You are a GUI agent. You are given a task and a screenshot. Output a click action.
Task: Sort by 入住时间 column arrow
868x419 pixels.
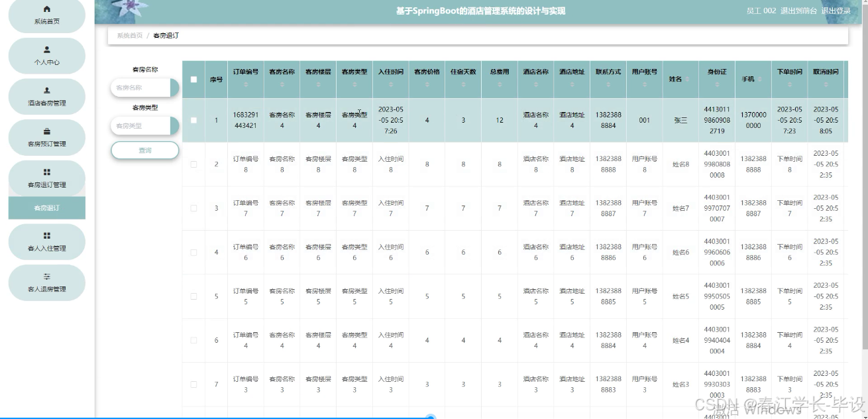pos(391,85)
